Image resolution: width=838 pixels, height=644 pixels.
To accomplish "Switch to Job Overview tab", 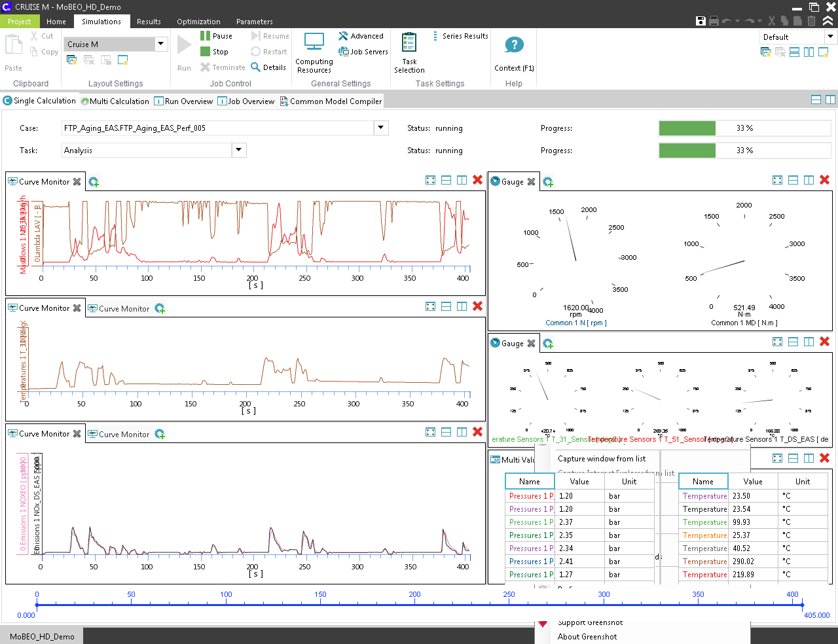I will [246, 101].
